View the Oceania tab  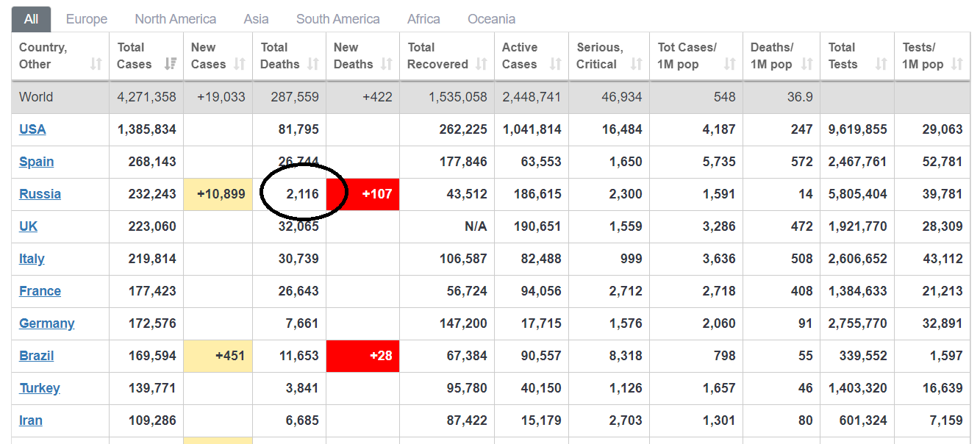tap(492, 19)
